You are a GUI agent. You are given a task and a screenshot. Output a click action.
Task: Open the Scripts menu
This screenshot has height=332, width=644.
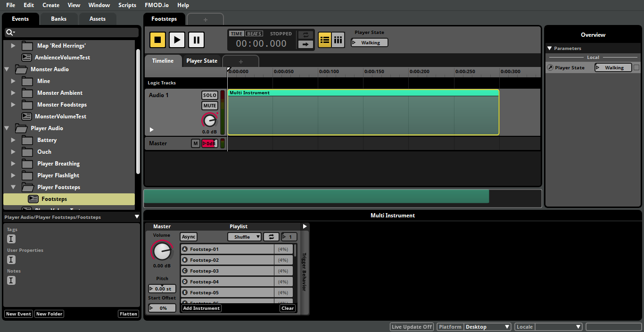click(127, 5)
